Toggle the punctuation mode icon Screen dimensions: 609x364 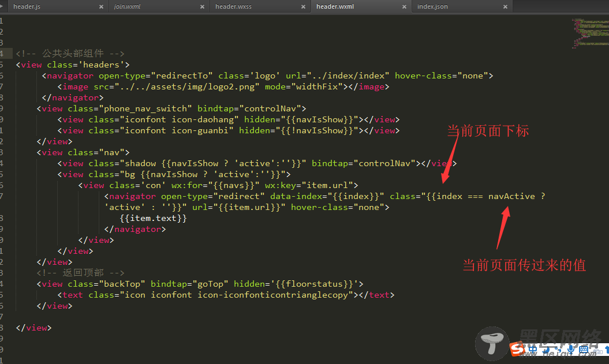point(558,350)
